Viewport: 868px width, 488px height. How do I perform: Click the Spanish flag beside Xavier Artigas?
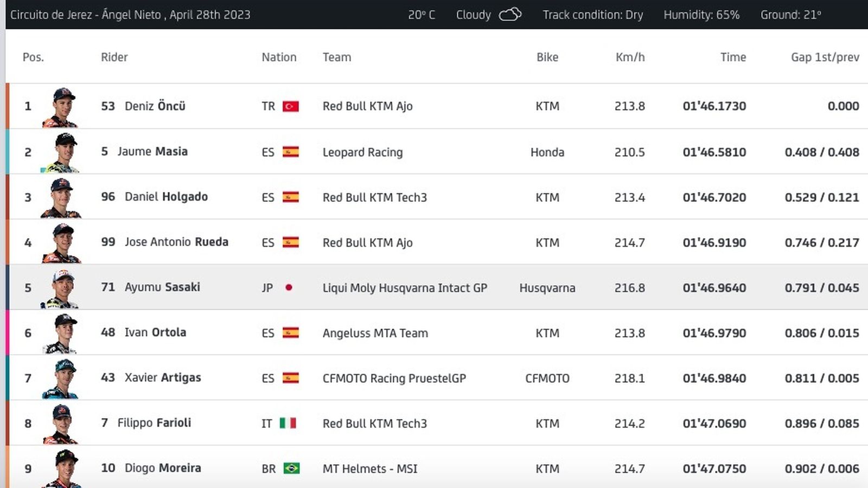[292, 378]
